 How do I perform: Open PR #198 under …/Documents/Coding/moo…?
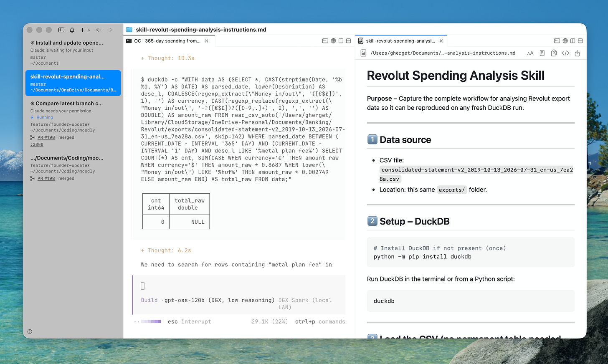click(46, 178)
